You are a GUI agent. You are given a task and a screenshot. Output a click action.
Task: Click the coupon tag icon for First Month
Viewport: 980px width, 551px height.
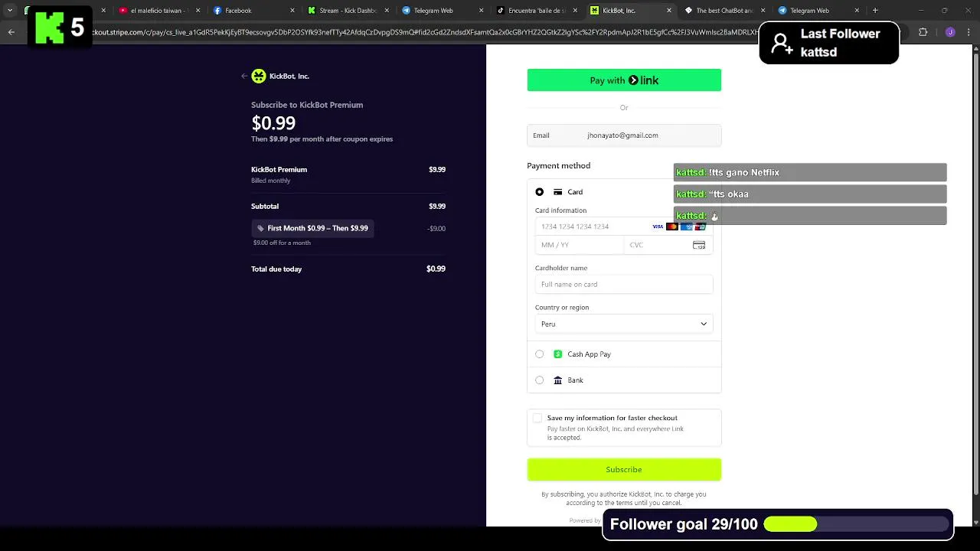[x=260, y=228]
